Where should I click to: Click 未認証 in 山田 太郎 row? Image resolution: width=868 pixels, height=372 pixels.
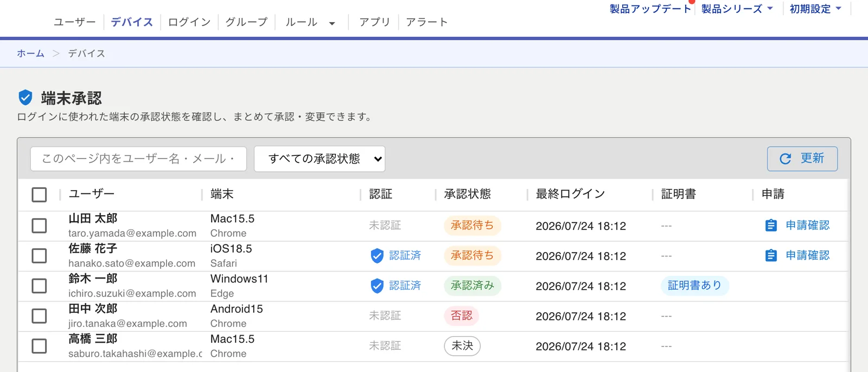point(385,225)
